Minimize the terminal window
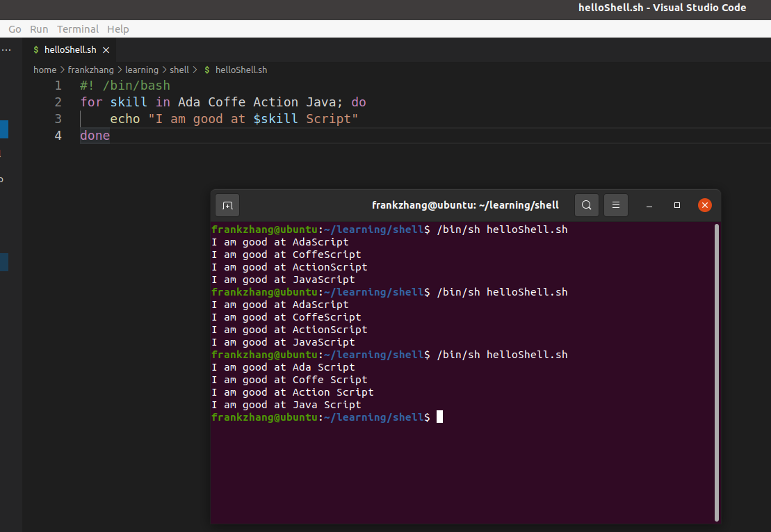 click(x=649, y=206)
